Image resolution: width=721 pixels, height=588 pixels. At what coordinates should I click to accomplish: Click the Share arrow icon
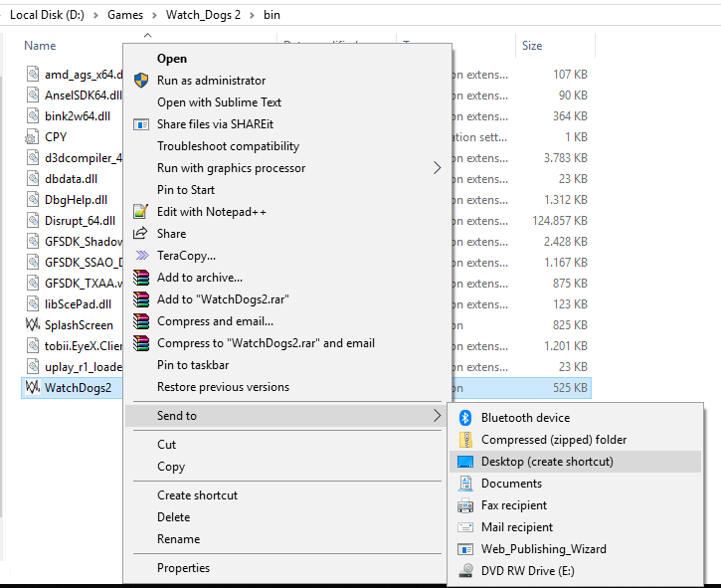[140, 233]
